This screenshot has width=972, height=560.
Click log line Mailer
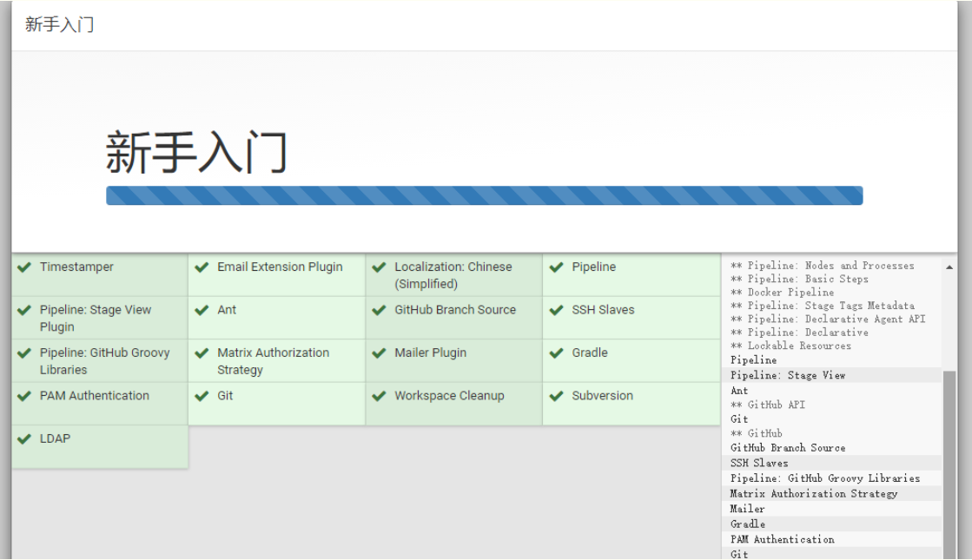click(x=748, y=509)
